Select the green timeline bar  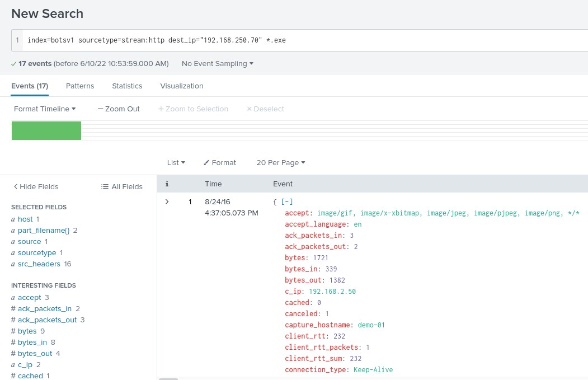pyautogui.click(x=46, y=130)
